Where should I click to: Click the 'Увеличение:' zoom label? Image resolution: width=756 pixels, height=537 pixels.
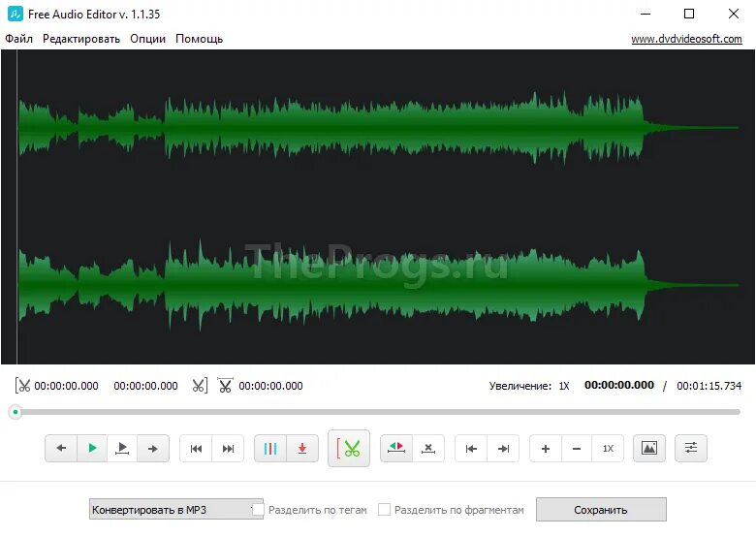(x=520, y=386)
